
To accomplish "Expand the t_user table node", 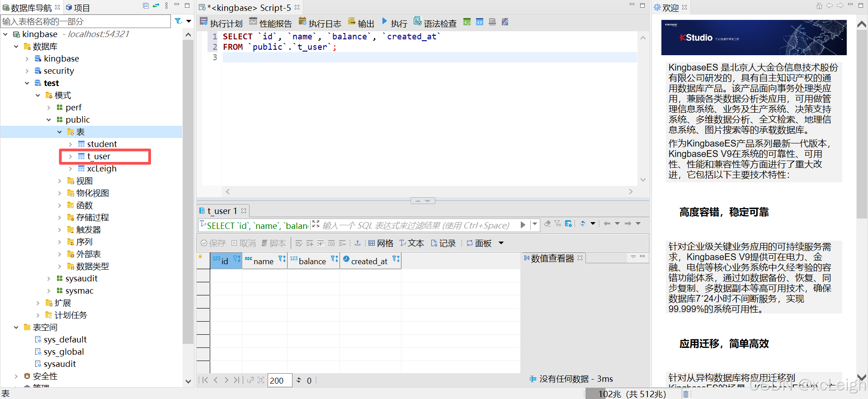I will tap(71, 157).
